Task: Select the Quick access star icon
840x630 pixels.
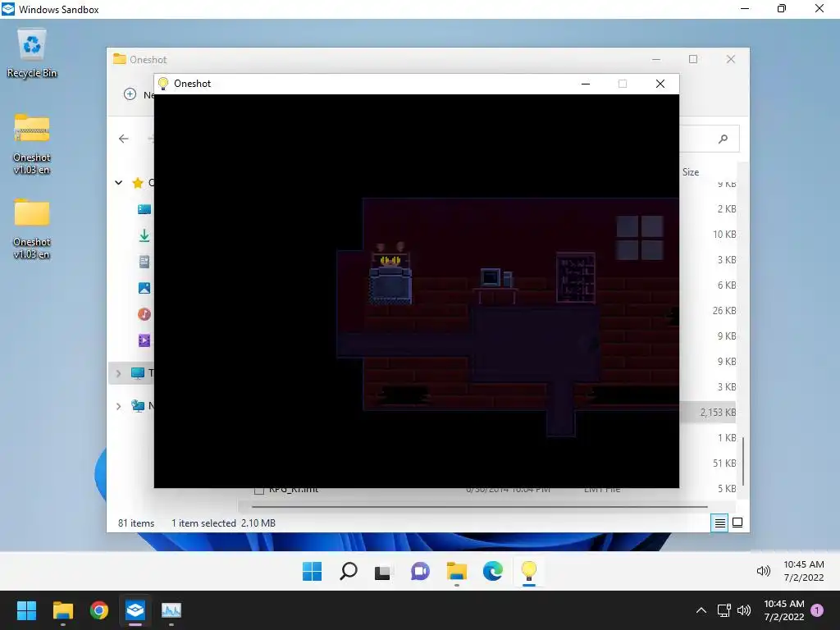Action: [138, 183]
